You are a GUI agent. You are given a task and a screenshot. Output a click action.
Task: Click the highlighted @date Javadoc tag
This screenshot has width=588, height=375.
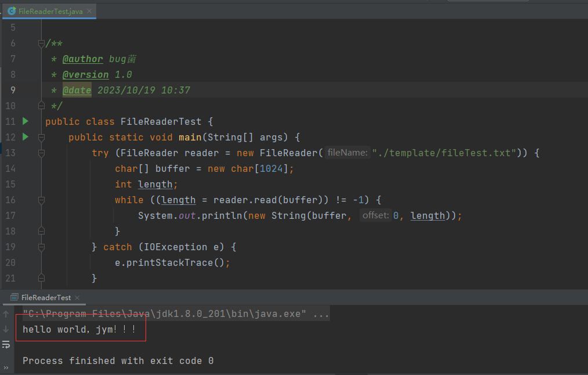click(77, 91)
